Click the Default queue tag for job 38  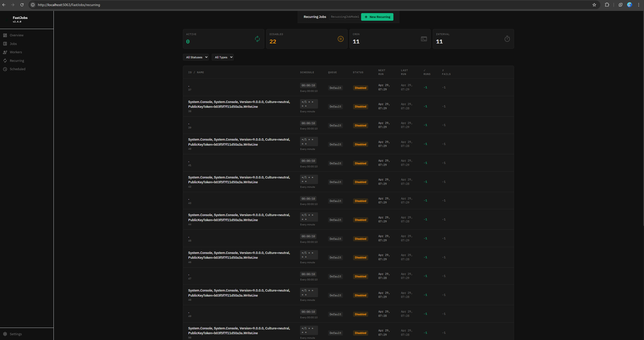(335, 107)
